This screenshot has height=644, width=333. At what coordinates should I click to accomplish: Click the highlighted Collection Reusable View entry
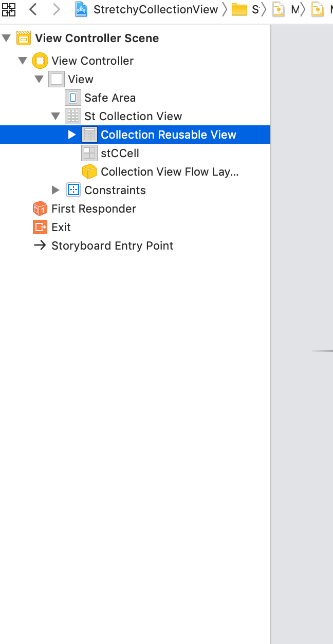click(169, 135)
